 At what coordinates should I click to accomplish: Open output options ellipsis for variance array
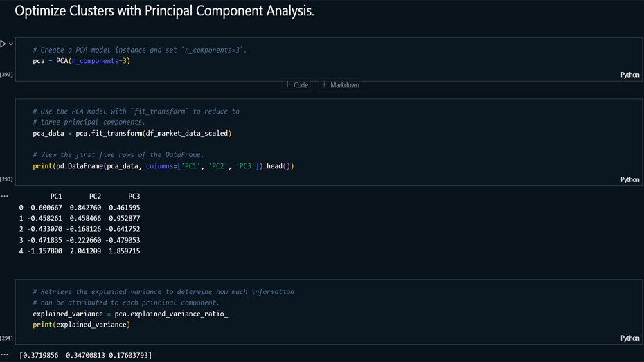[x=5, y=355]
